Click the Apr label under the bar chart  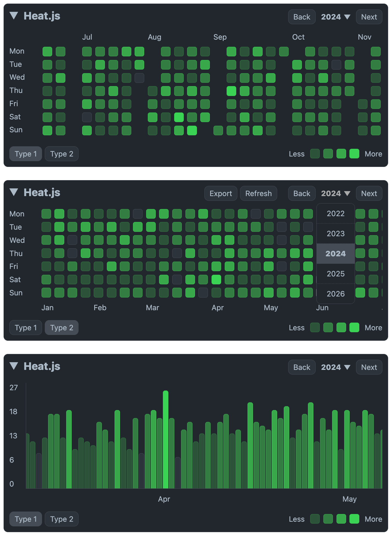(164, 499)
